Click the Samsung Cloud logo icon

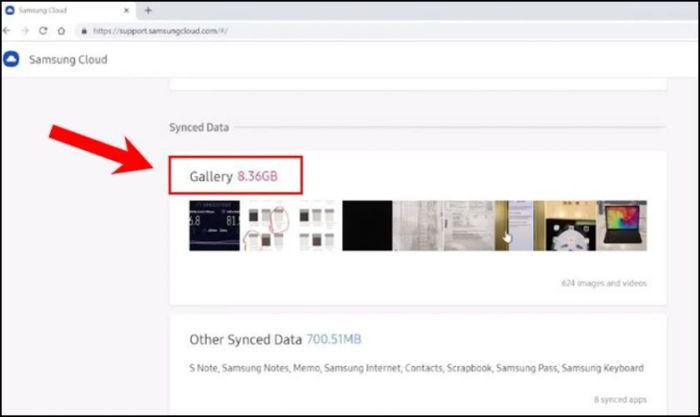pos(11,59)
